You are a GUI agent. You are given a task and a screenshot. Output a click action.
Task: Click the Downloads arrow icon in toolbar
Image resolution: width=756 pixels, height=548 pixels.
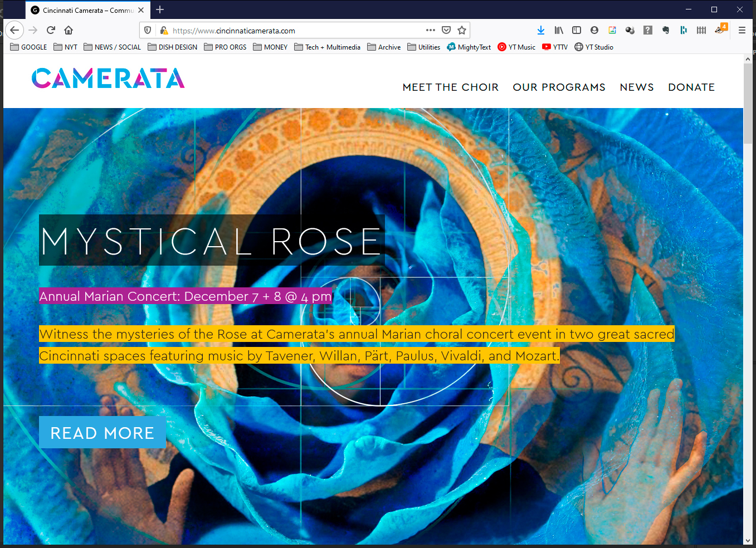click(540, 30)
